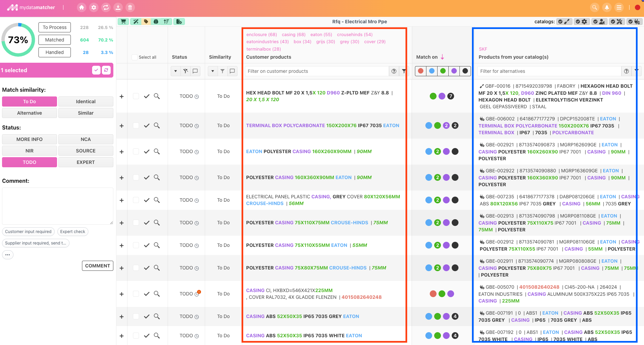Tick the Select all checkbox
Screen dimensions: 644x345
[135, 57]
